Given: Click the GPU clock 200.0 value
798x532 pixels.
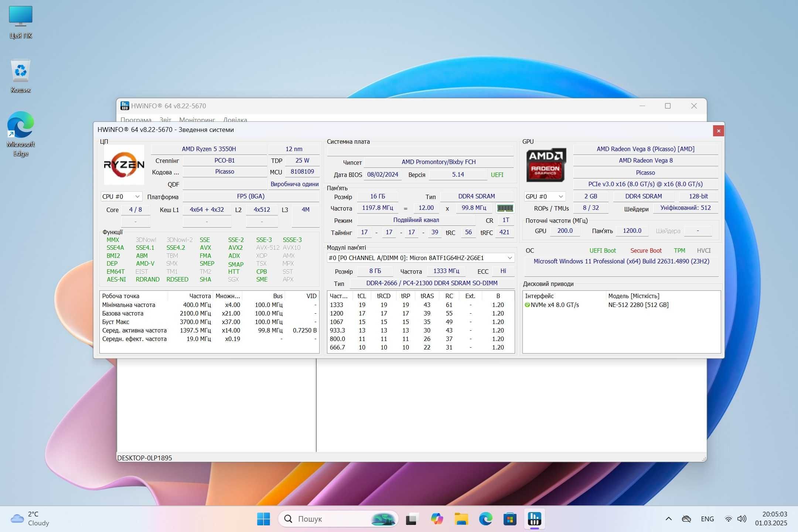Looking at the screenshot, I should pyautogui.click(x=565, y=231).
